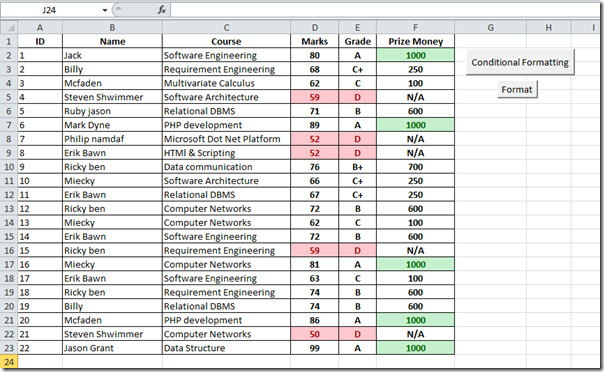Click the green 1000 cell for Jack
The height and width of the screenshot is (372, 604).
tap(416, 55)
